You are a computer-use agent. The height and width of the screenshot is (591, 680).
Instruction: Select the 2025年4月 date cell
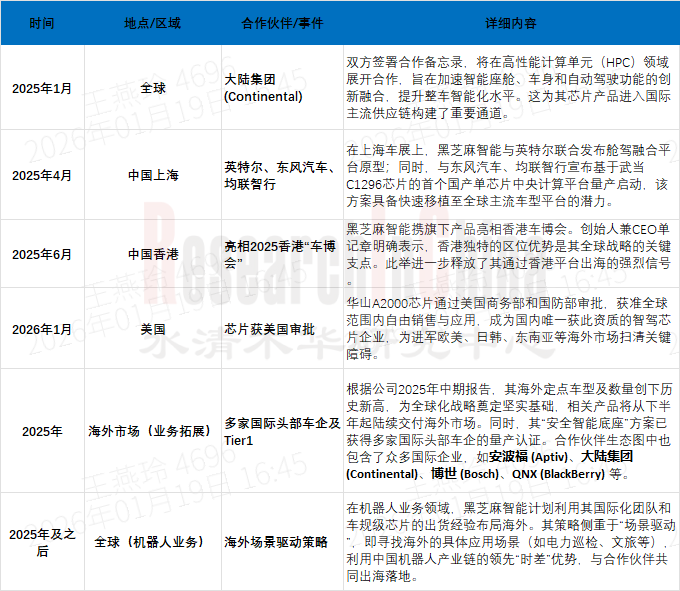pos(42,175)
